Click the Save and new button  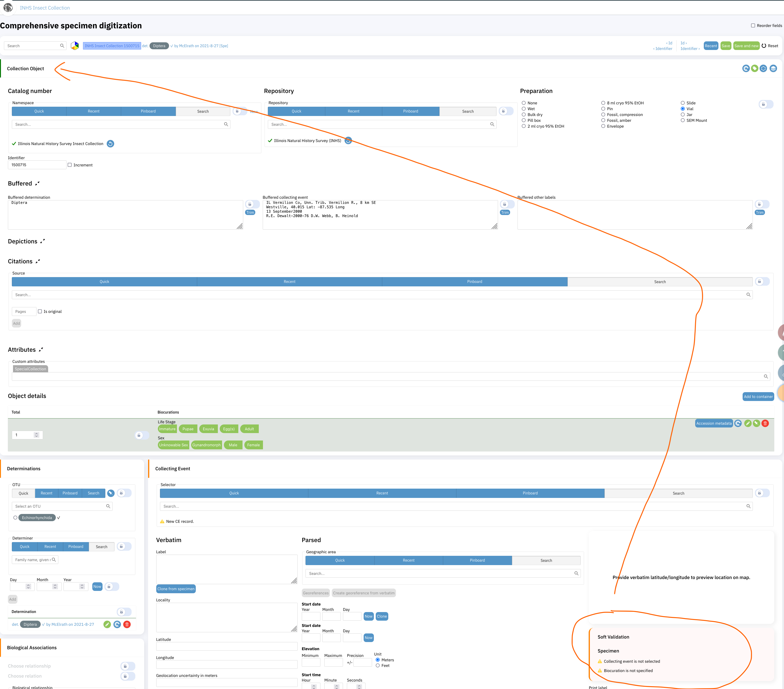(746, 46)
